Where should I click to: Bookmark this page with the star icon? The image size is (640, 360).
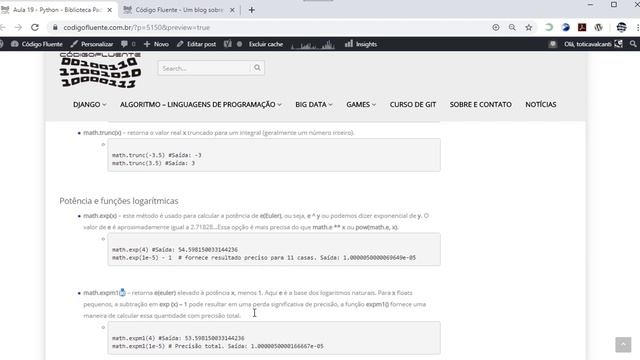point(529,27)
